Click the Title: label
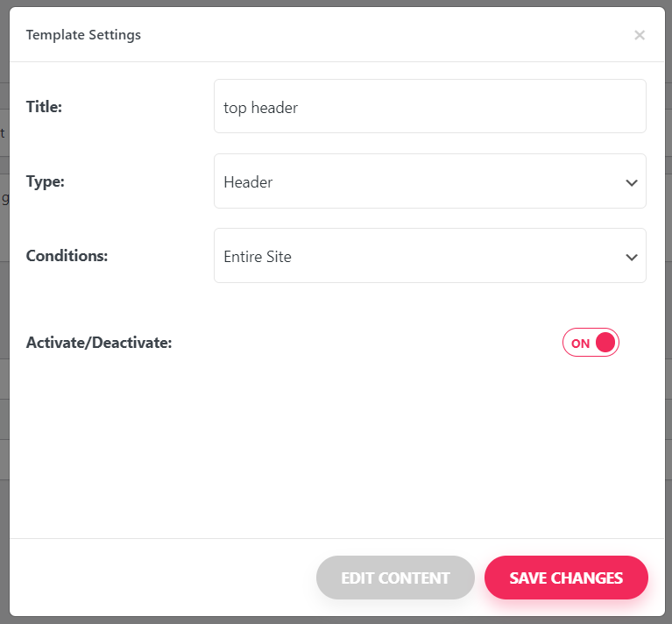The width and height of the screenshot is (672, 624). (44, 107)
